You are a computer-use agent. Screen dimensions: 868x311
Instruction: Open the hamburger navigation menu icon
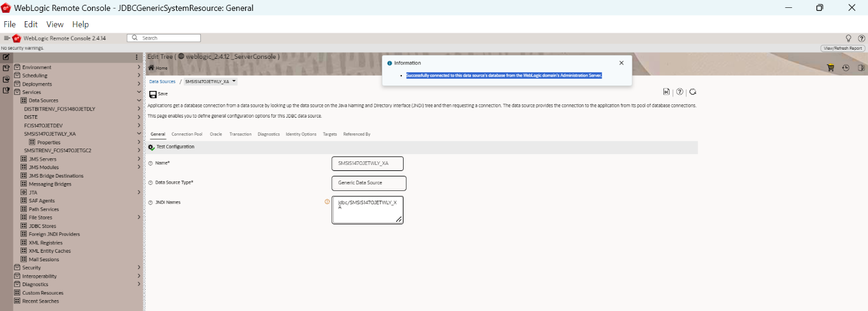pyautogui.click(x=7, y=38)
